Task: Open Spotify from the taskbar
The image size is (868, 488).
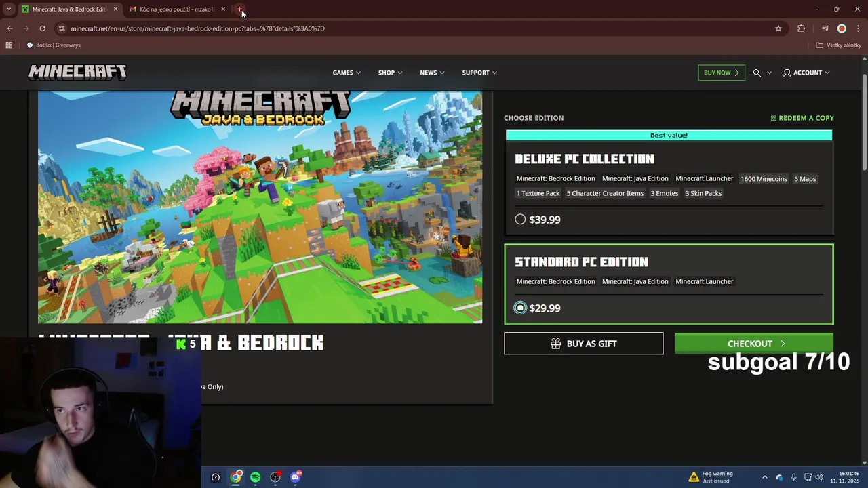Action: [255, 477]
